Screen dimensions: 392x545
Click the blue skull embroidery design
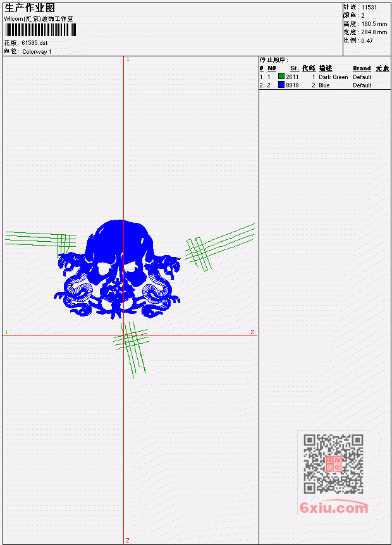tap(118, 268)
